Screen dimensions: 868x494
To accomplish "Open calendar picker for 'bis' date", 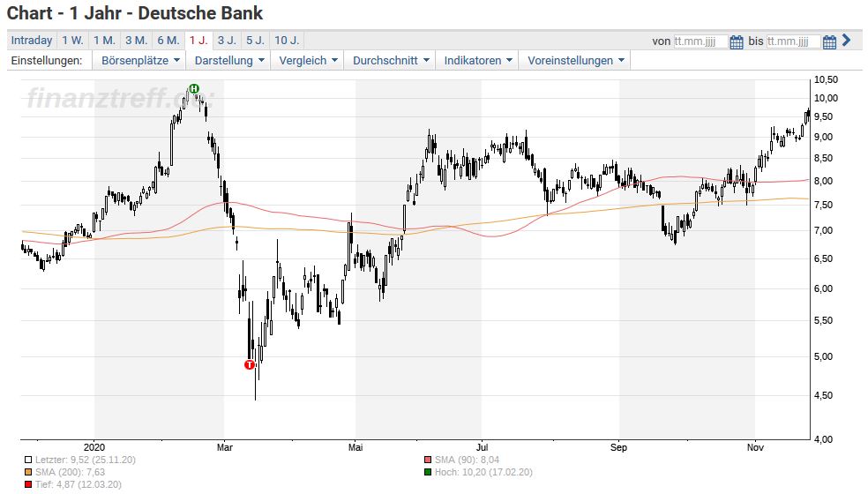I will [829, 41].
